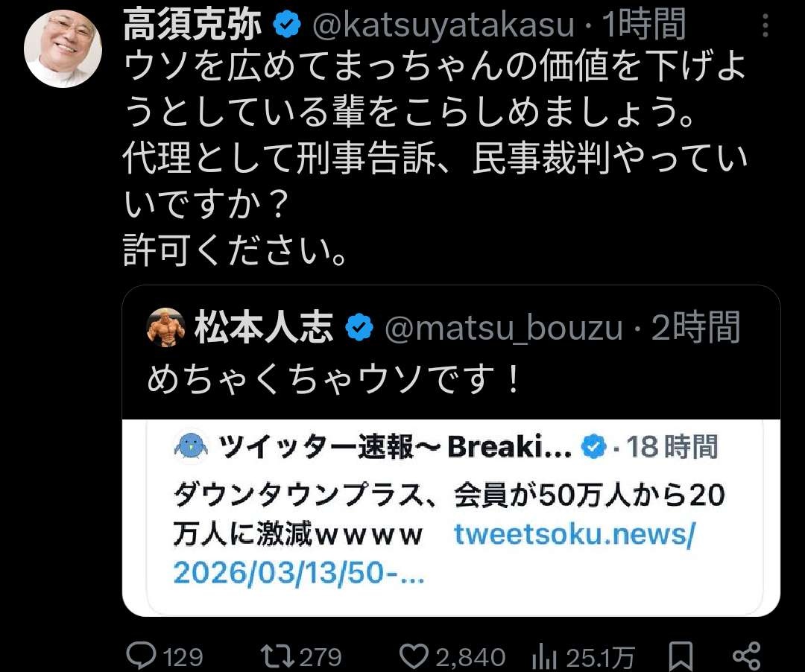Screen dimensions: 805x672
Task: Visit @matsu_bouzu handle profile
Action: (x=504, y=329)
